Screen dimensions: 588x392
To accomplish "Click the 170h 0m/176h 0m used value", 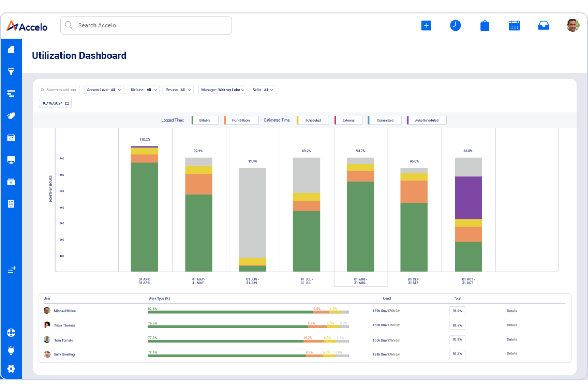I will pyautogui.click(x=386, y=311).
